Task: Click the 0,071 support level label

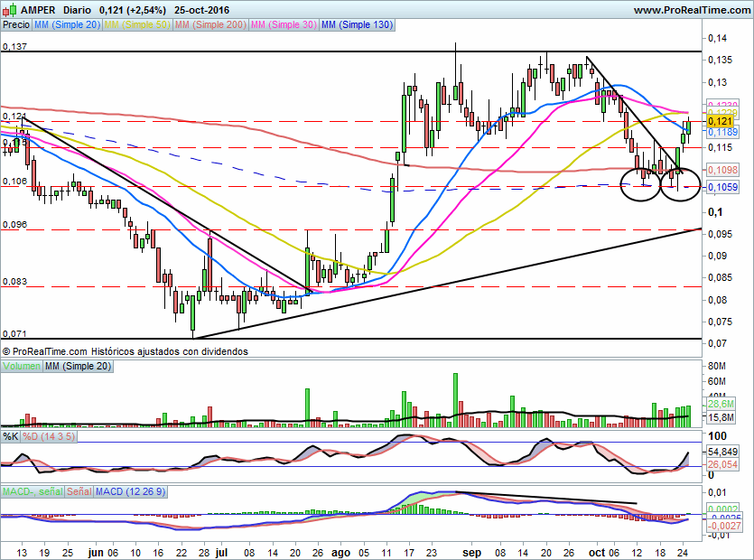Action: pyautogui.click(x=14, y=333)
